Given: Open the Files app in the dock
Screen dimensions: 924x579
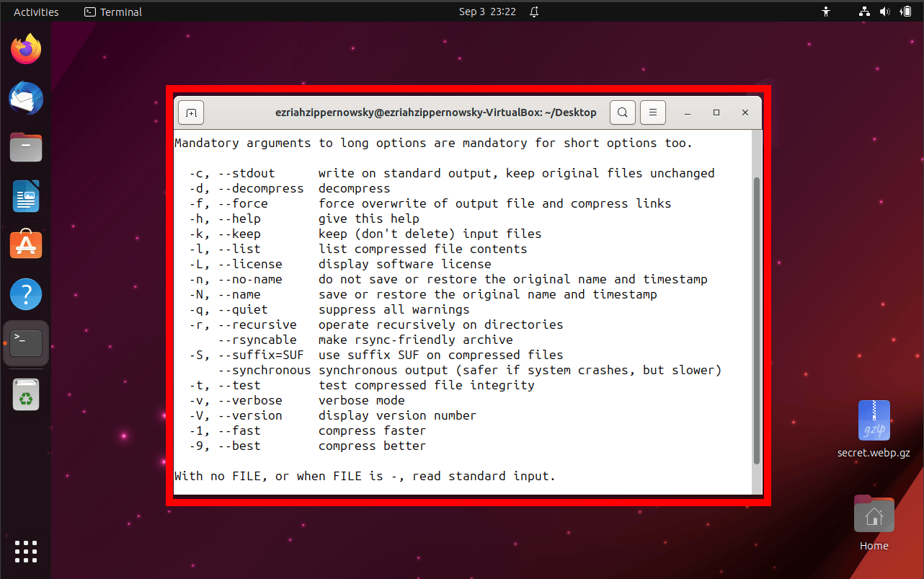Looking at the screenshot, I should coord(25,147).
